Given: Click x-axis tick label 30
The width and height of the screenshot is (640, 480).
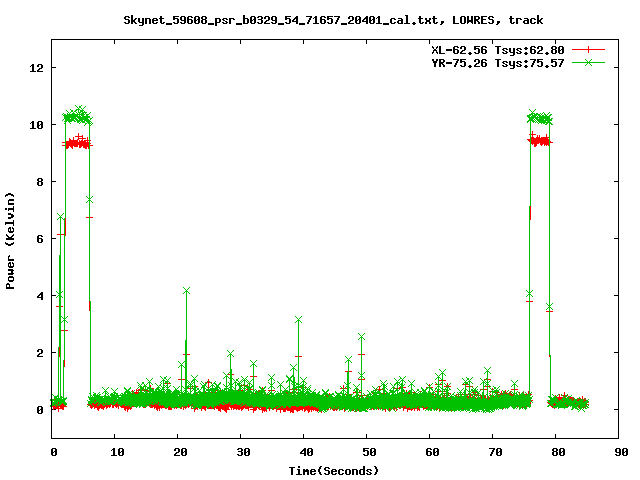Looking at the screenshot, I should (x=243, y=452).
